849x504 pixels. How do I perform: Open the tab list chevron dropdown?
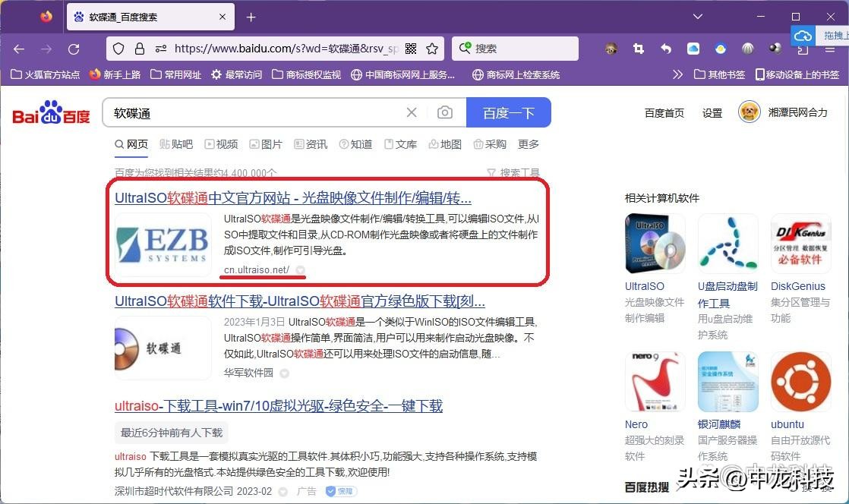click(x=697, y=16)
